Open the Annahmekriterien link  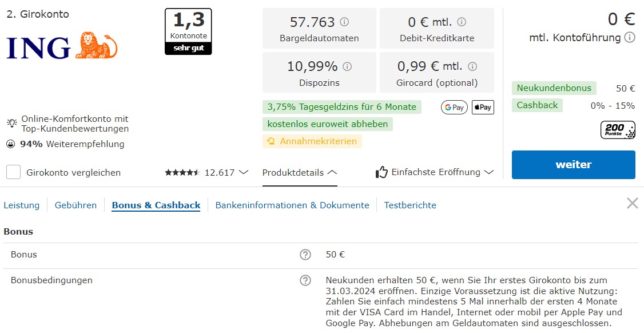[x=312, y=141]
